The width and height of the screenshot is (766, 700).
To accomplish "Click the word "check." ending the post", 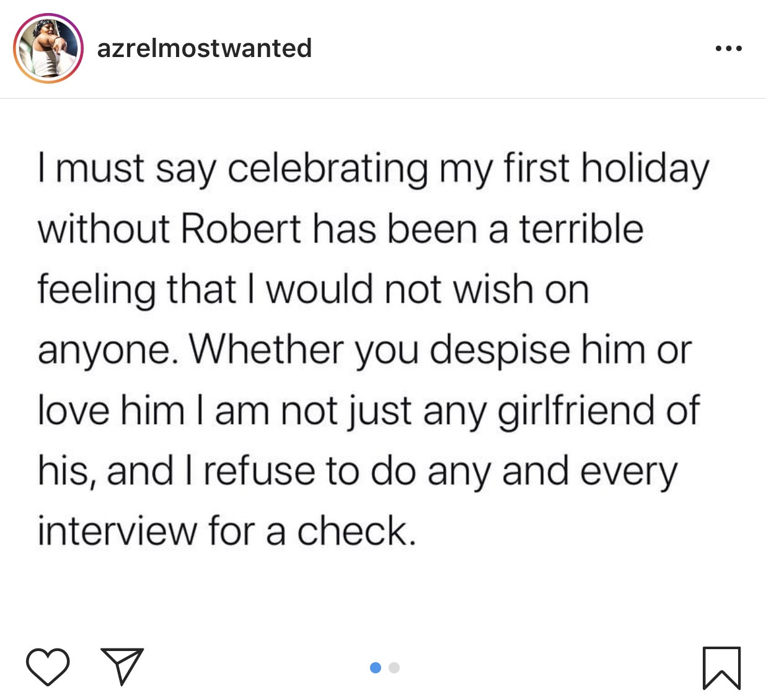I will 356,531.
